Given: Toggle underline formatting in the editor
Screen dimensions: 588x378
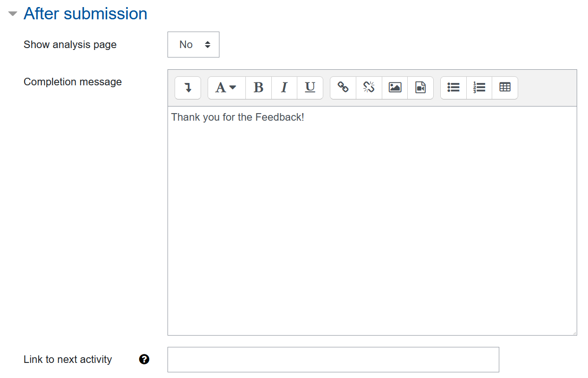Looking at the screenshot, I should (x=310, y=88).
